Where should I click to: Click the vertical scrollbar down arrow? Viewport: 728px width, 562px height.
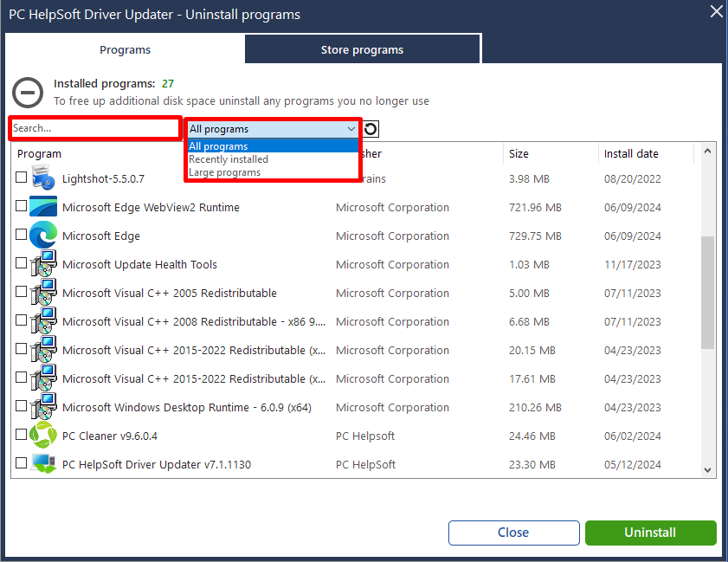coord(707,469)
